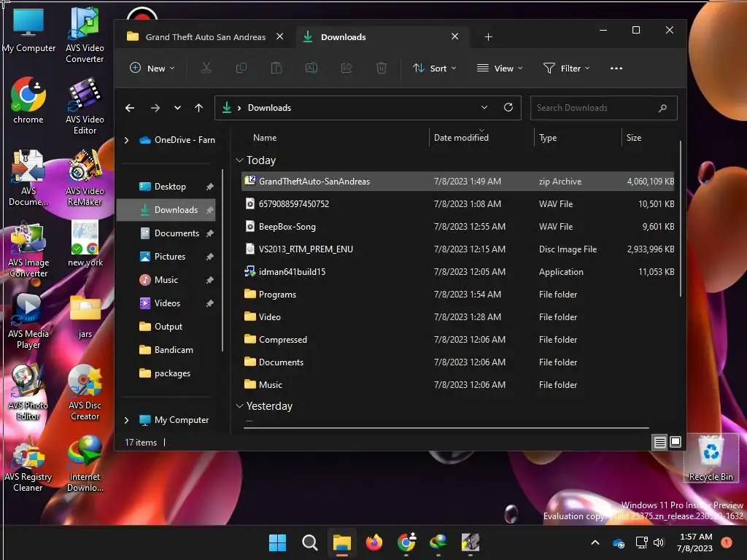Click the Delete trash icon in toolbar
The height and width of the screenshot is (560, 747).
tap(382, 68)
